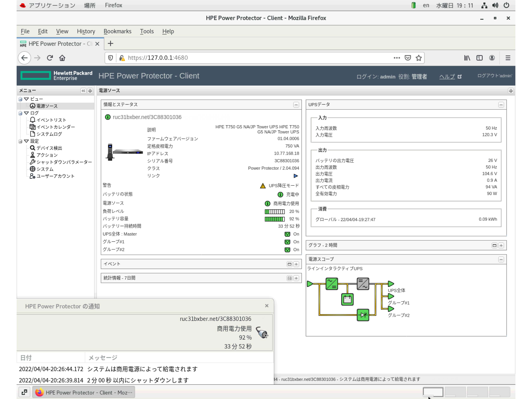Collapse the 情報とステータス panel
532x399 pixels.
pyautogui.click(x=296, y=105)
